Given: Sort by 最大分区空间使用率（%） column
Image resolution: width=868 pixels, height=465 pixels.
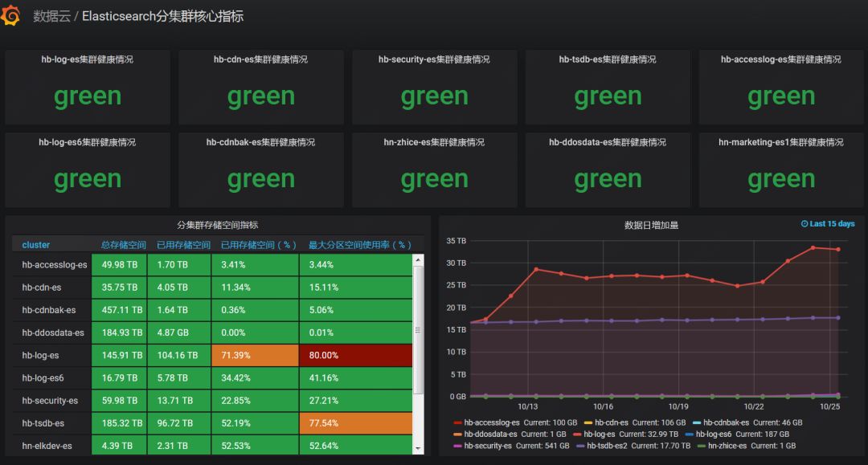Looking at the screenshot, I should pos(360,245).
